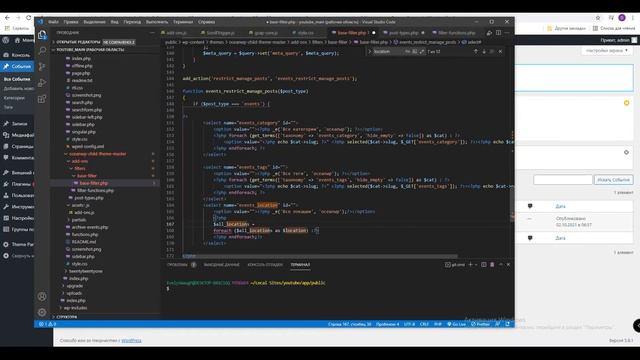Switch to the add-ons.js editor tab
The image size is (640, 360).
point(176,33)
